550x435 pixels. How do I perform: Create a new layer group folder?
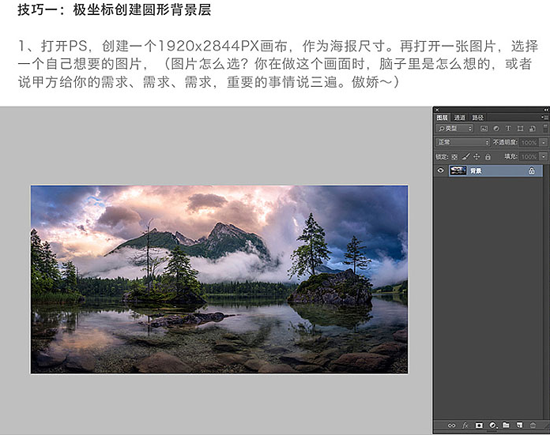click(506, 425)
